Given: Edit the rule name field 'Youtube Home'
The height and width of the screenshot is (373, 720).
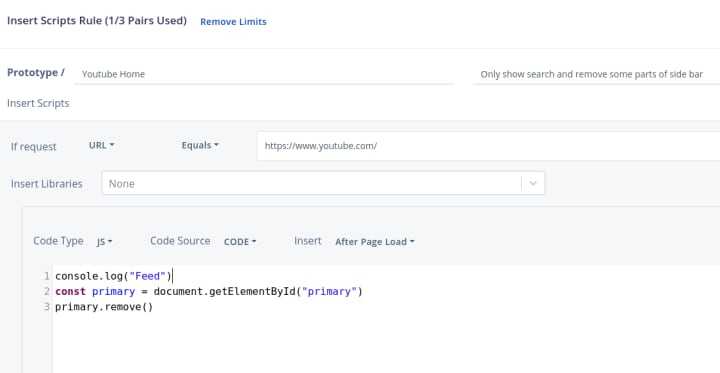Looking at the screenshot, I should pos(264,74).
